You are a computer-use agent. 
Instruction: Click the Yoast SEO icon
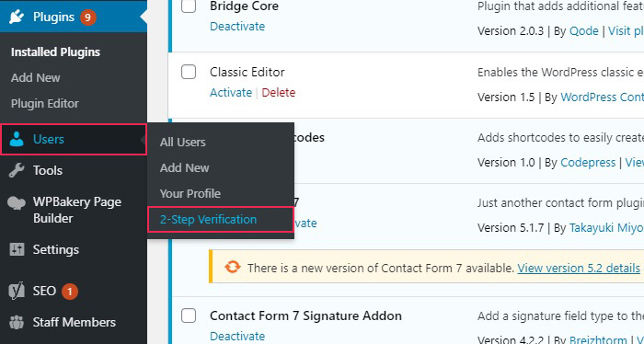(x=17, y=292)
